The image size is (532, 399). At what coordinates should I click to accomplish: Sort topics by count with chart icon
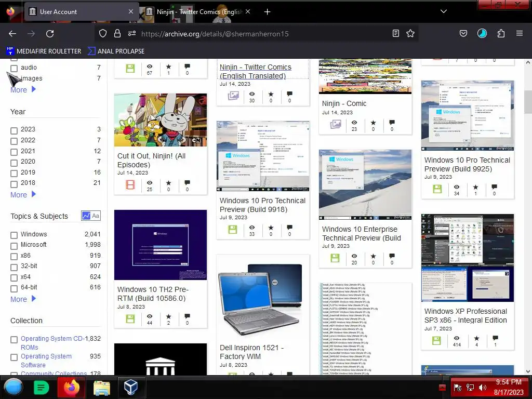[86, 216]
